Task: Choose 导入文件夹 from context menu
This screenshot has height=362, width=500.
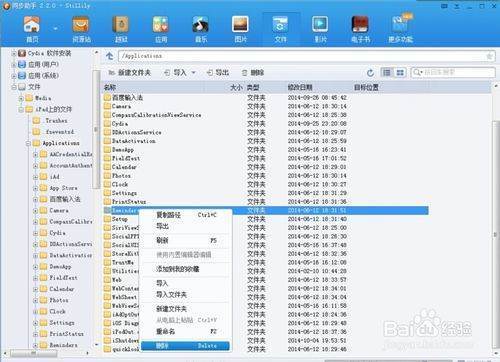Action: click(187, 295)
